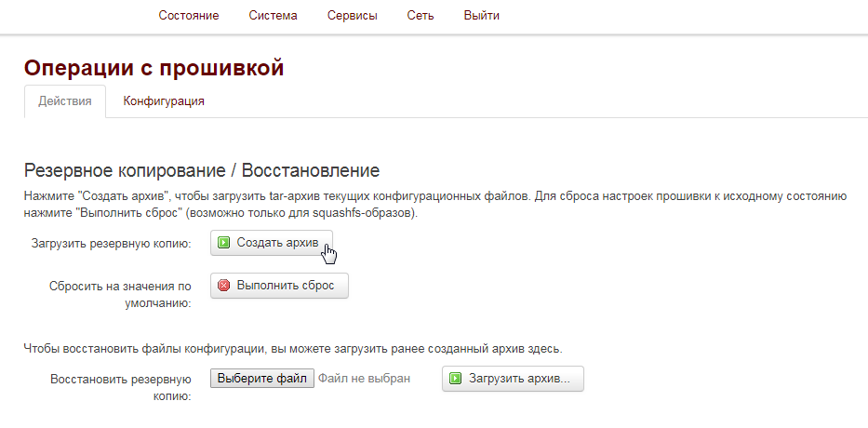Screen dimensions: 868x428
Task: Click the text starting Чтобы восстановить файлы
Action: pos(293,349)
